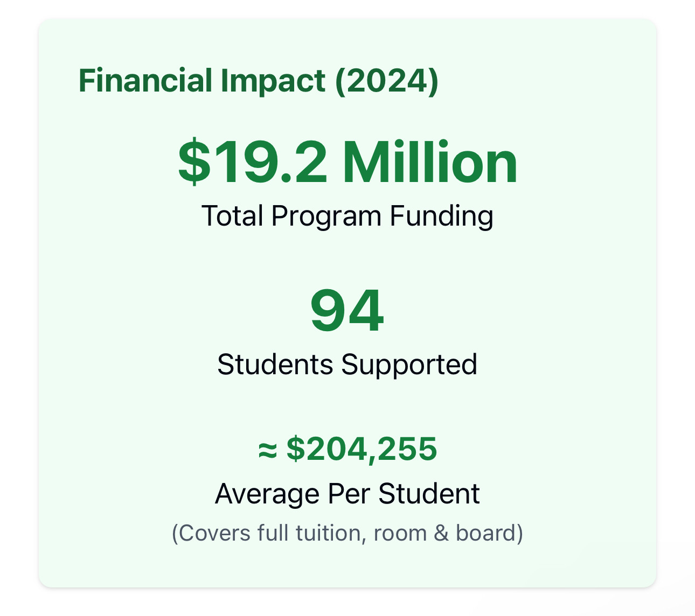Viewport: 695px width, 616px height.
Task: Select the $204,255 average amount
Action: [362, 449]
